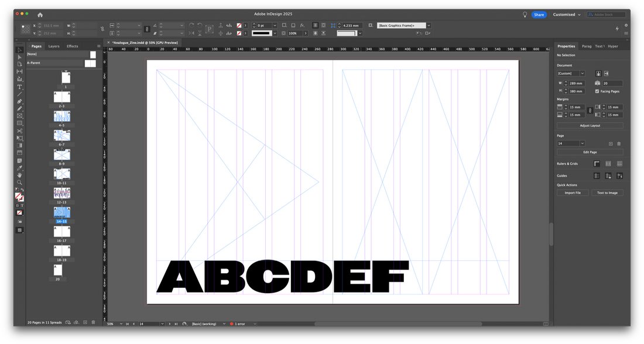Select the Zoom magnifier tool

[x=19, y=183]
